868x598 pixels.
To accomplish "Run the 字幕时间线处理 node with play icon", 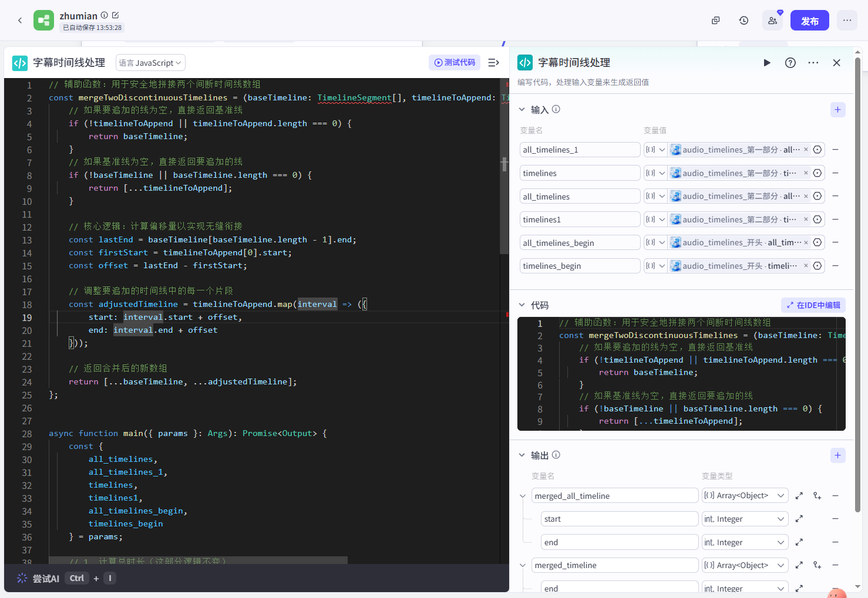I will (x=766, y=63).
